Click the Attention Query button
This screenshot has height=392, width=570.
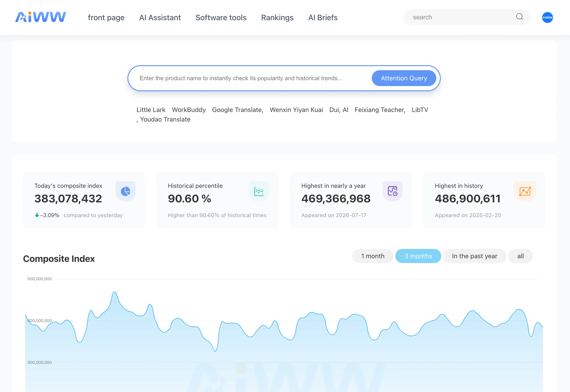404,78
